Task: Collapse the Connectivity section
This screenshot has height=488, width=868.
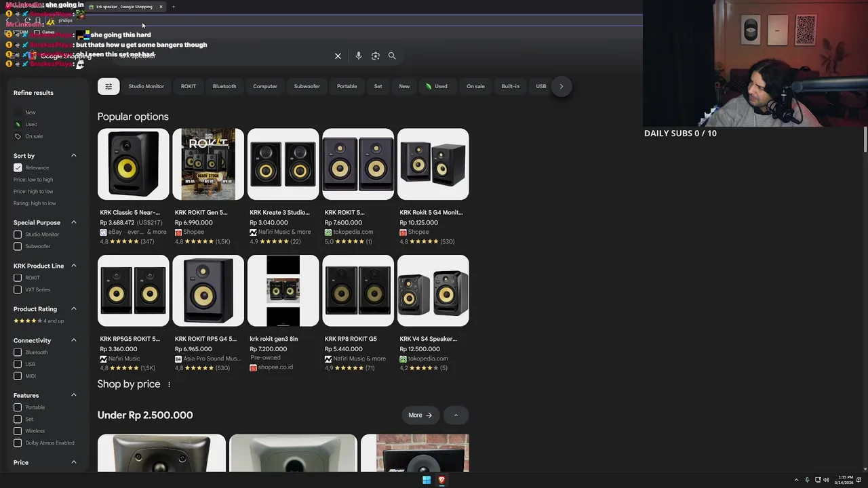Action: pos(74,340)
